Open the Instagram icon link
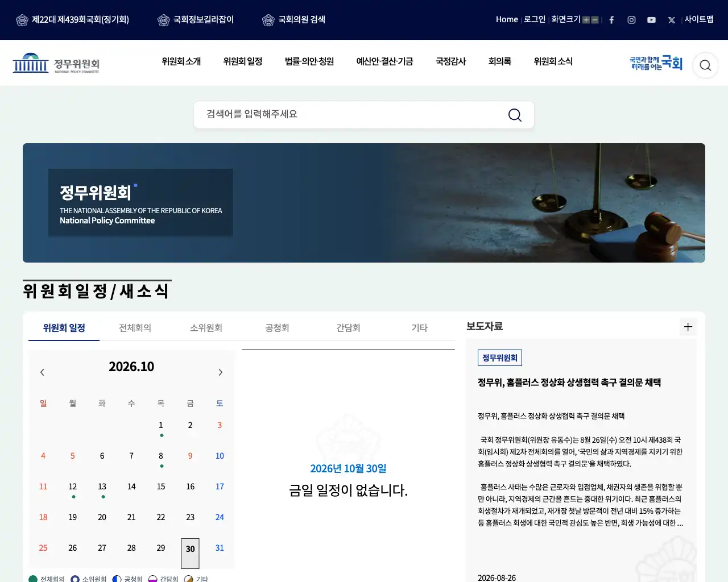 pyautogui.click(x=631, y=20)
